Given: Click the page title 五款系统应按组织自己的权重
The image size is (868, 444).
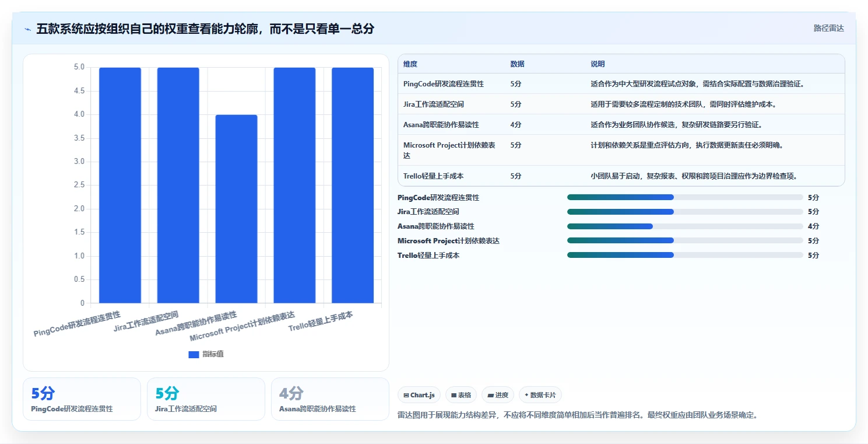Looking at the screenshot, I should coord(205,29).
